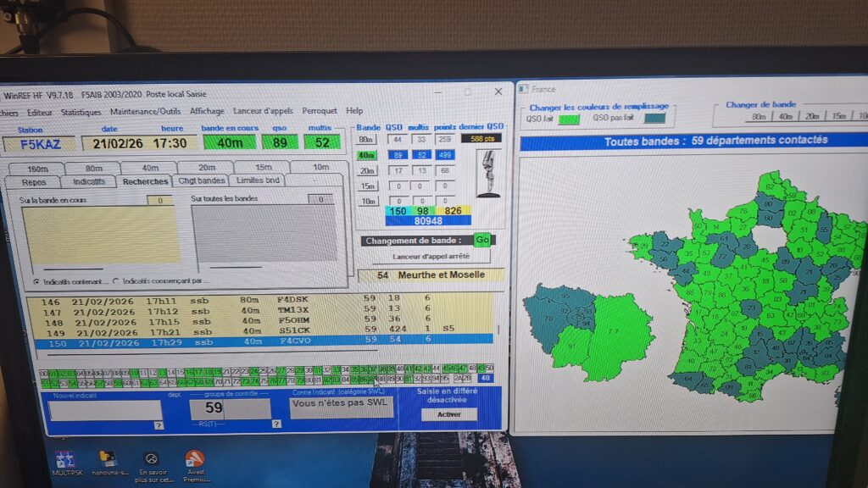Click the microphone icon in the score panel
Viewport: 868px width, 488px height.
coord(487,174)
